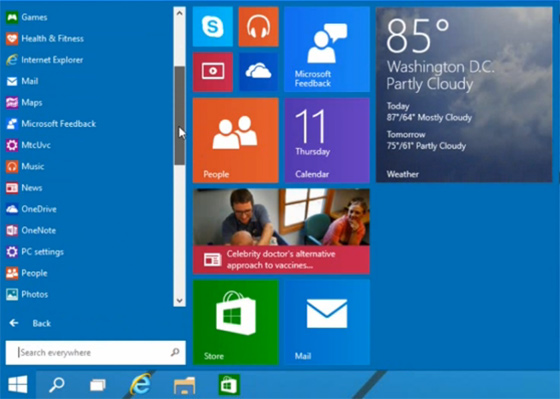Open the Microsoft Feedback tile

(x=327, y=49)
